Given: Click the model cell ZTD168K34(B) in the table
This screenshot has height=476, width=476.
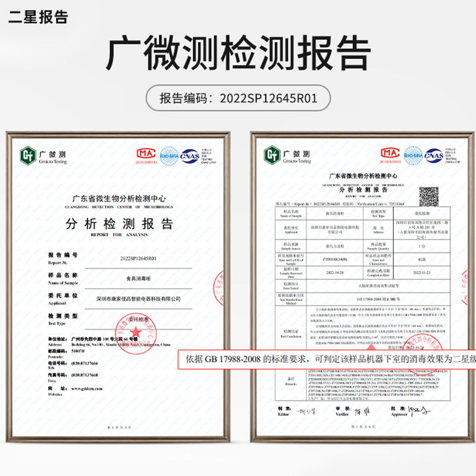Looking at the screenshot, I should click(335, 259).
